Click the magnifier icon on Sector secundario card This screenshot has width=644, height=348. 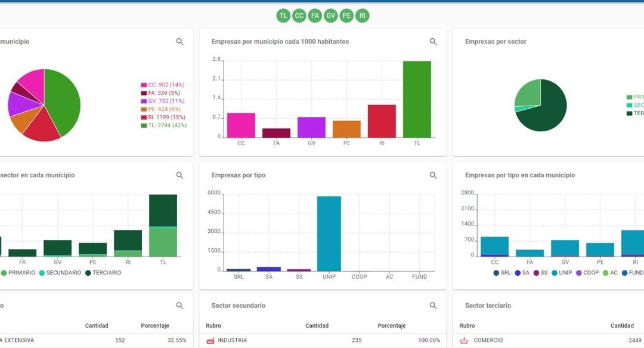pos(434,306)
